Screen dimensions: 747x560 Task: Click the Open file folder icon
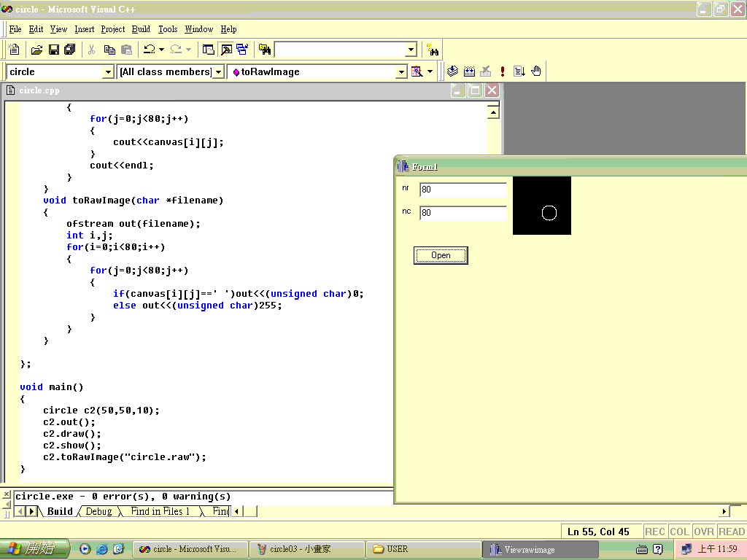(x=36, y=50)
